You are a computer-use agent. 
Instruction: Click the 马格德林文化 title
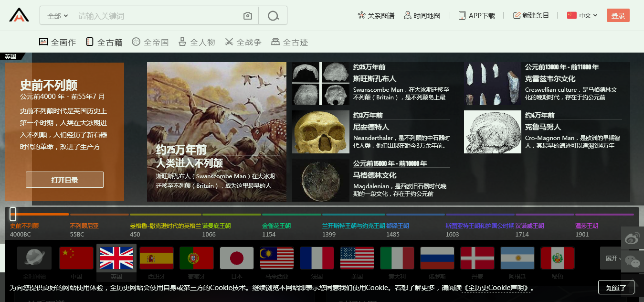[x=375, y=175]
